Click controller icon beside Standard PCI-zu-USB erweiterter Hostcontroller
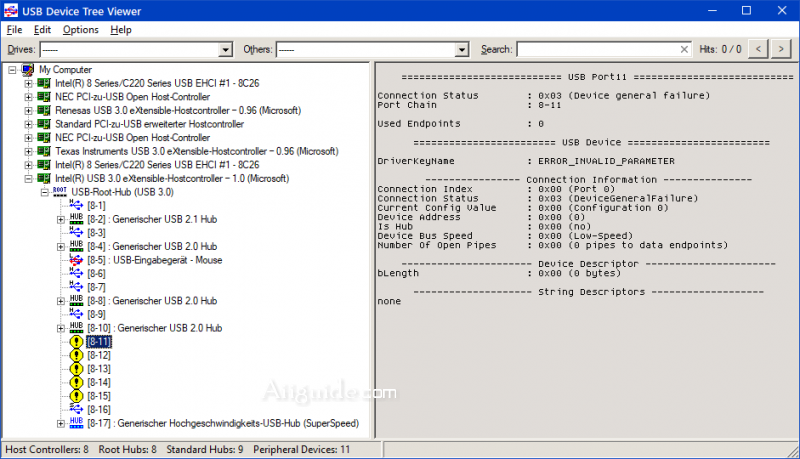Image resolution: width=800 pixels, height=459 pixels. [x=44, y=124]
